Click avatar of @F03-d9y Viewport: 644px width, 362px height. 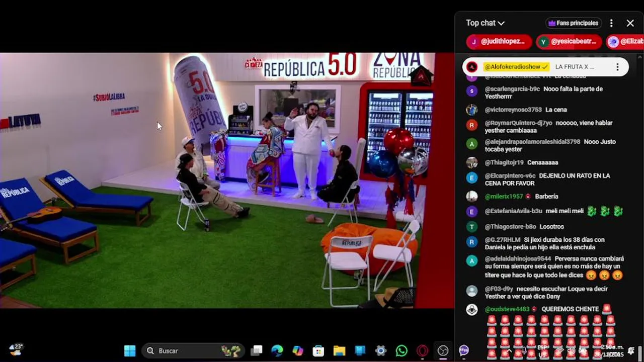click(471, 291)
